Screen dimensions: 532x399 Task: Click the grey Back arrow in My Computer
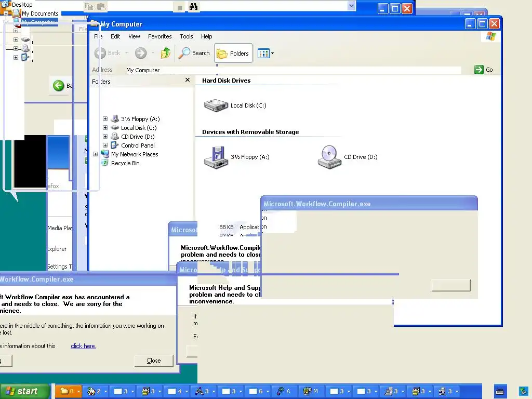[x=100, y=53]
